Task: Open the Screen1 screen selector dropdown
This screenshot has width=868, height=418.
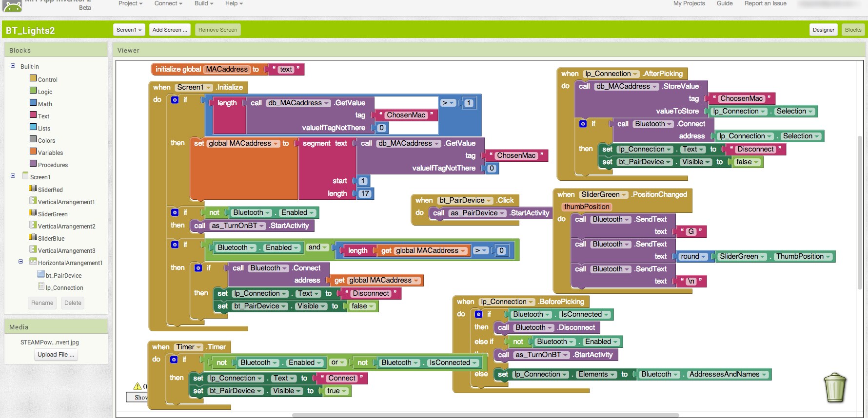Action: [129, 30]
